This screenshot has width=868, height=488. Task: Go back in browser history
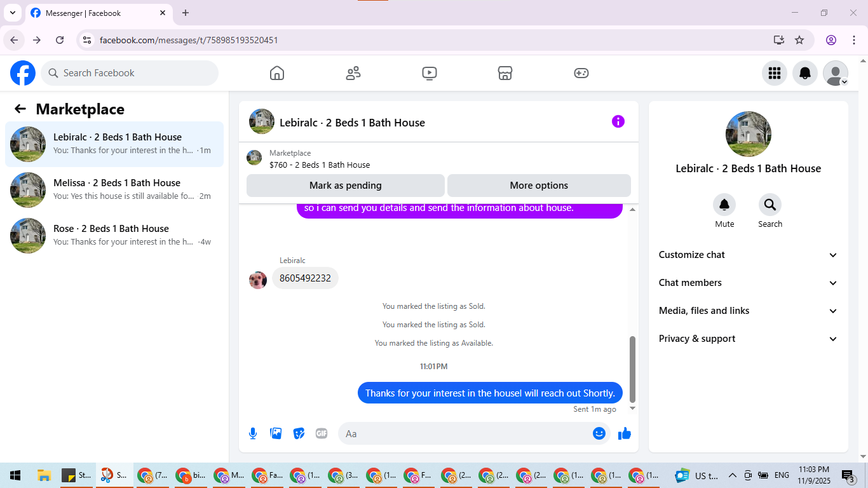tap(14, 40)
